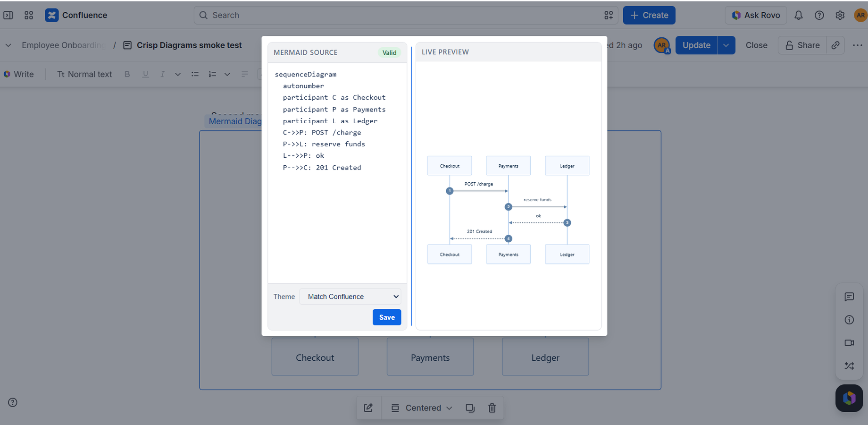This screenshot has height=425, width=868.
Task: Open page info details icon
Action: pyautogui.click(x=849, y=320)
